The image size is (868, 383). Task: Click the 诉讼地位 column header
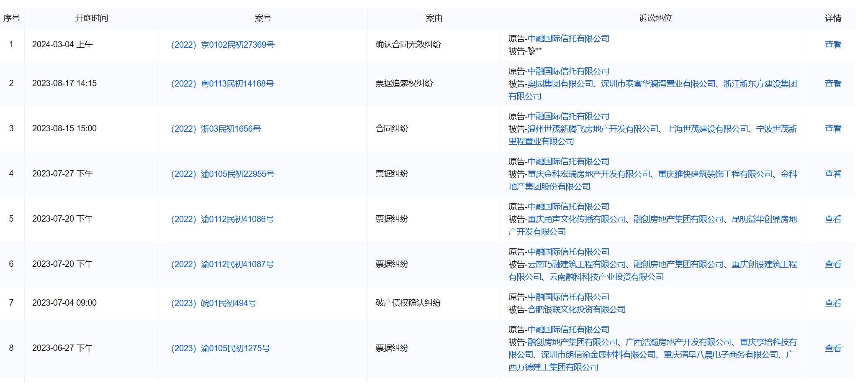655,18
